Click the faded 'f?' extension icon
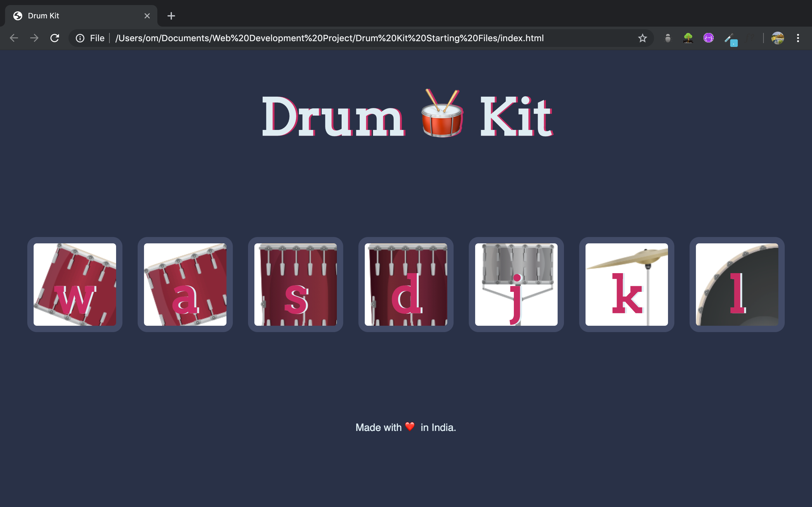This screenshot has width=812, height=507. [750, 38]
